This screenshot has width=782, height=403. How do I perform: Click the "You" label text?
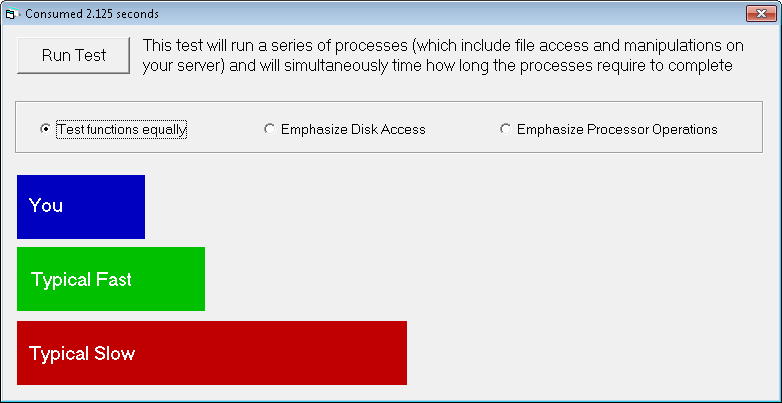click(46, 206)
